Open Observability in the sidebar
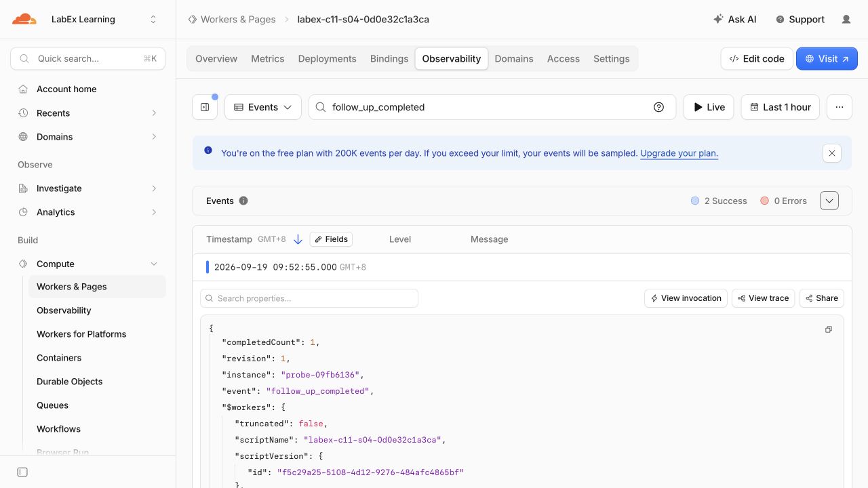This screenshot has height=488, width=868. 64,310
